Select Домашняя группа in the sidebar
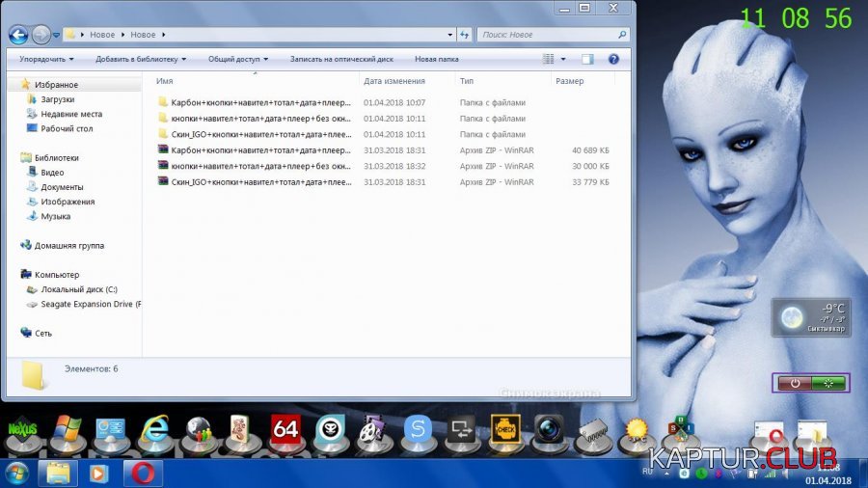 pos(68,246)
